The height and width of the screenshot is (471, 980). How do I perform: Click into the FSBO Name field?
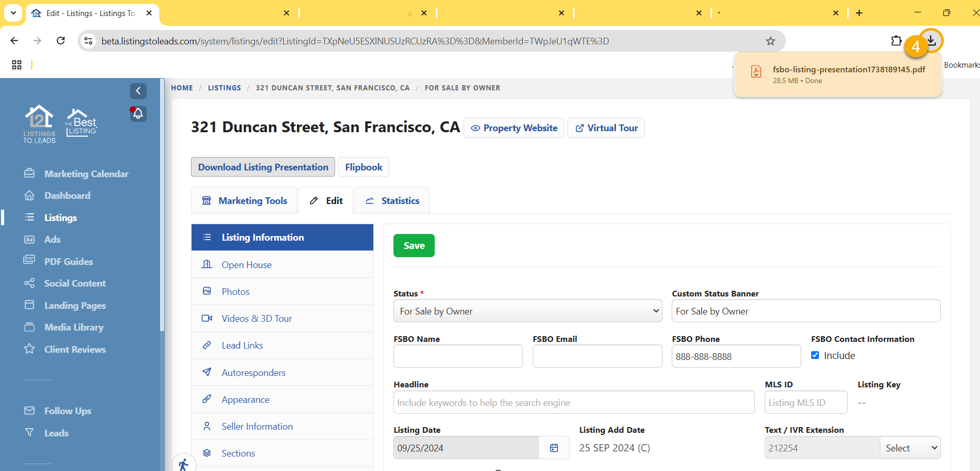pos(457,356)
